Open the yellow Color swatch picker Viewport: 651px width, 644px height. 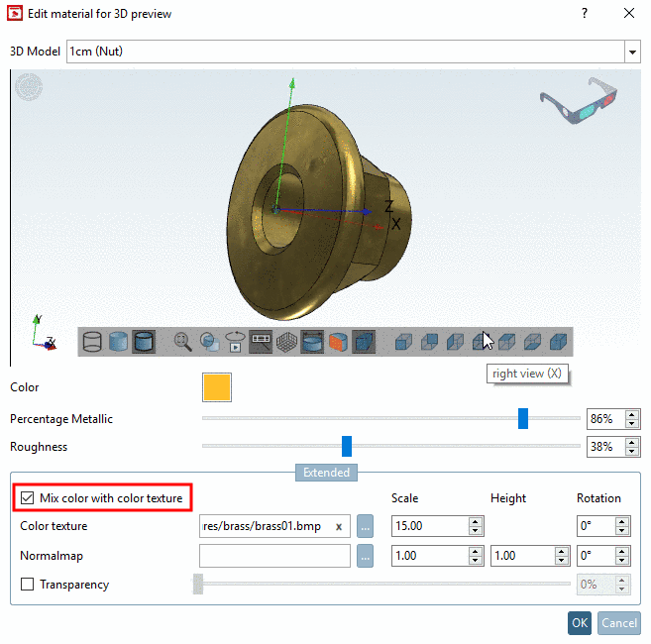217,387
